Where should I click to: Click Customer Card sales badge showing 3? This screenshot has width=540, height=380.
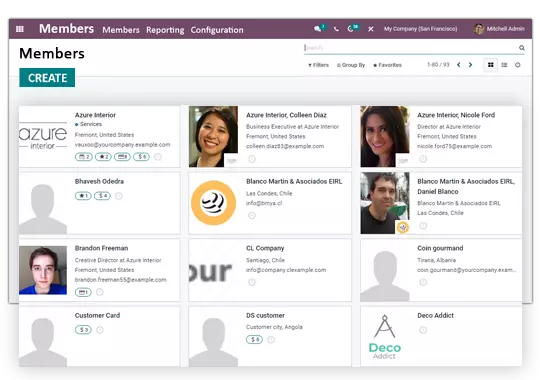coord(83,330)
